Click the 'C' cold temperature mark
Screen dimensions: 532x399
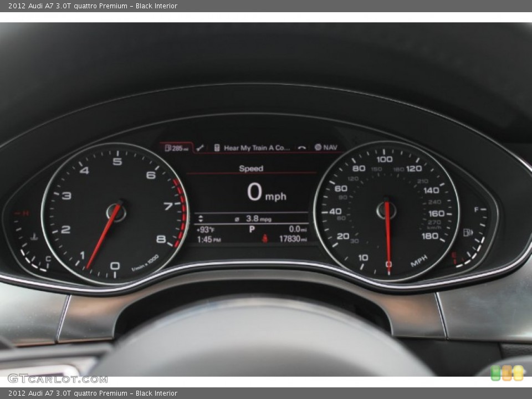coord(48,259)
